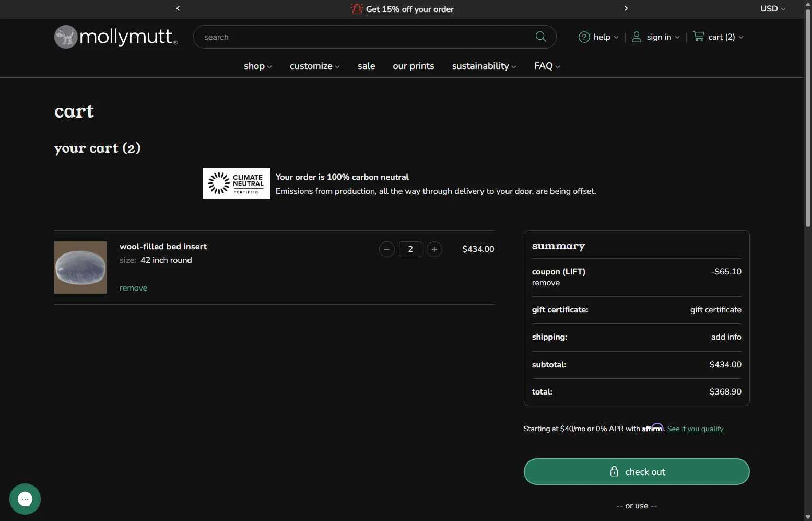Click the previous announcement arrow

click(x=178, y=8)
